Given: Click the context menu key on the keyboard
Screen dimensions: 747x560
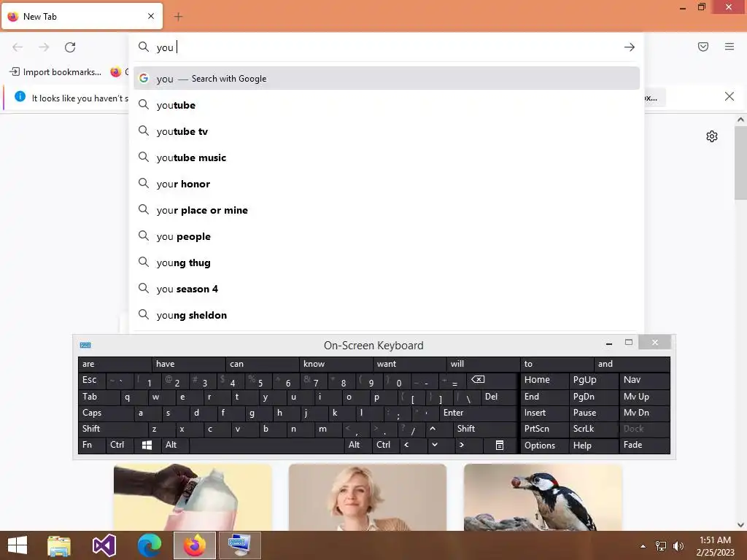Looking at the screenshot, I should click(499, 445).
